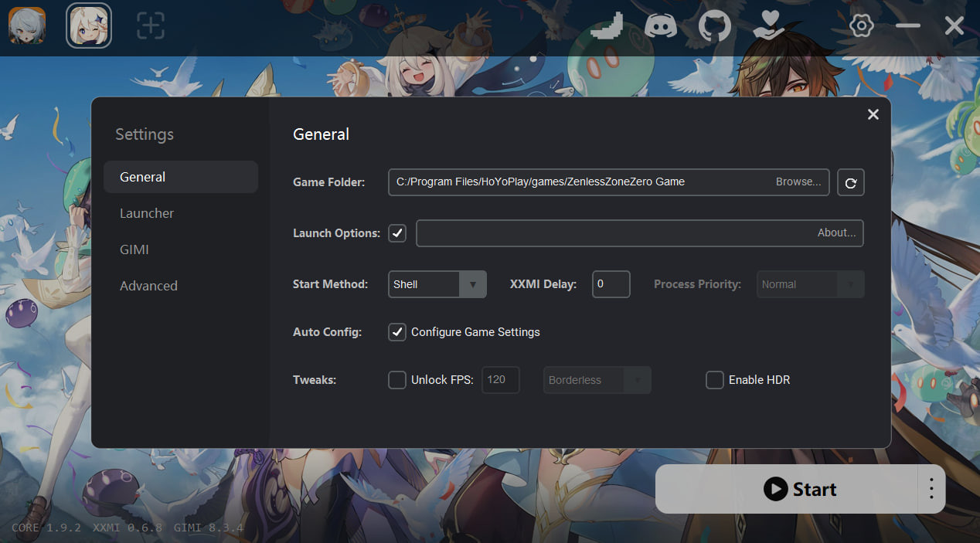Open the GitHub repository link

pos(715,25)
